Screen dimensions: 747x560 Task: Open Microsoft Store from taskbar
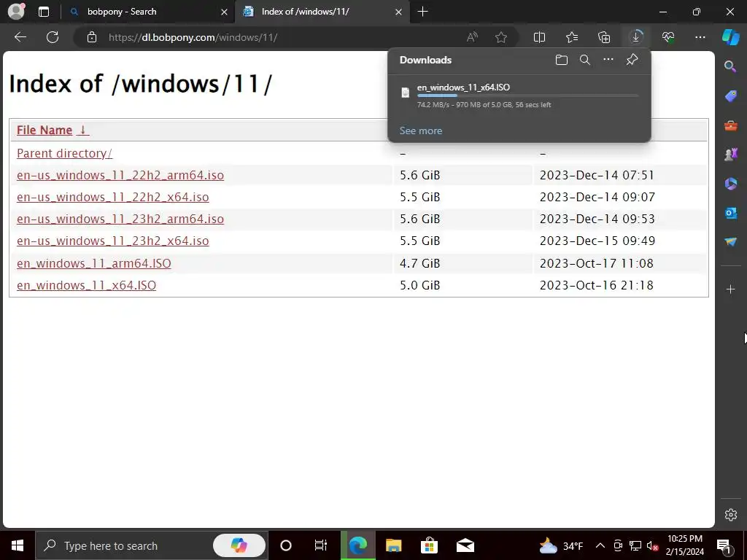tap(429, 545)
